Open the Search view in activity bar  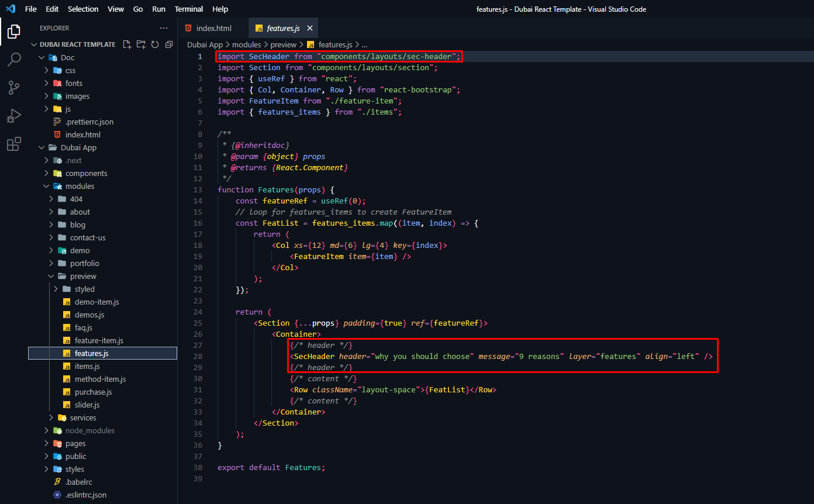click(14, 60)
